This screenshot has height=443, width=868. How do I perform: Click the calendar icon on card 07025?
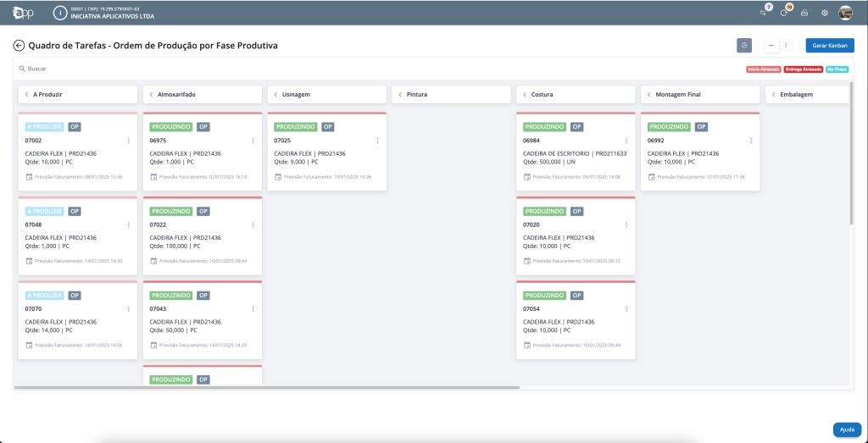click(x=278, y=177)
